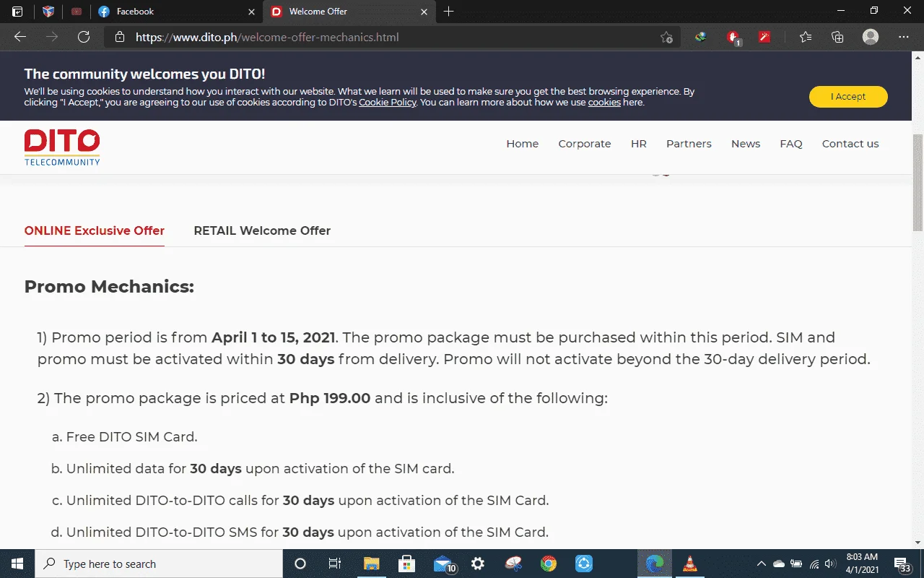
Task: Open the browser profile avatar
Action: (x=871, y=37)
